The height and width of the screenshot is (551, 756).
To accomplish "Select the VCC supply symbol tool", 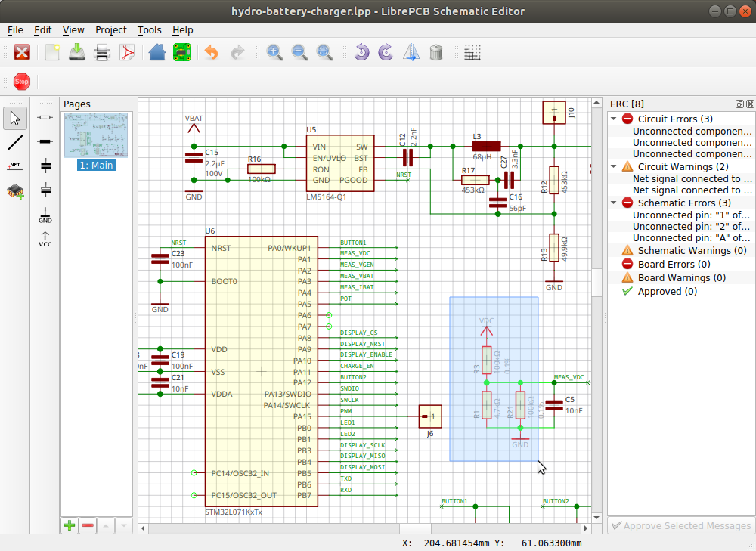I will [45, 239].
